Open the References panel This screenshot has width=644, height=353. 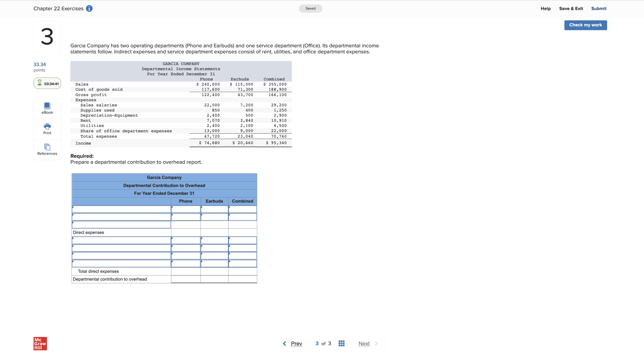(47, 149)
